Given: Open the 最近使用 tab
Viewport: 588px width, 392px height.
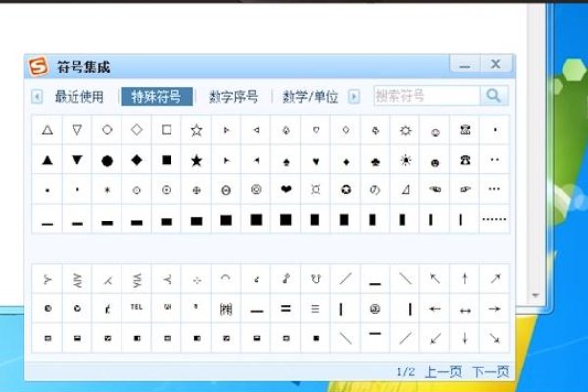Looking at the screenshot, I should [79, 97].
